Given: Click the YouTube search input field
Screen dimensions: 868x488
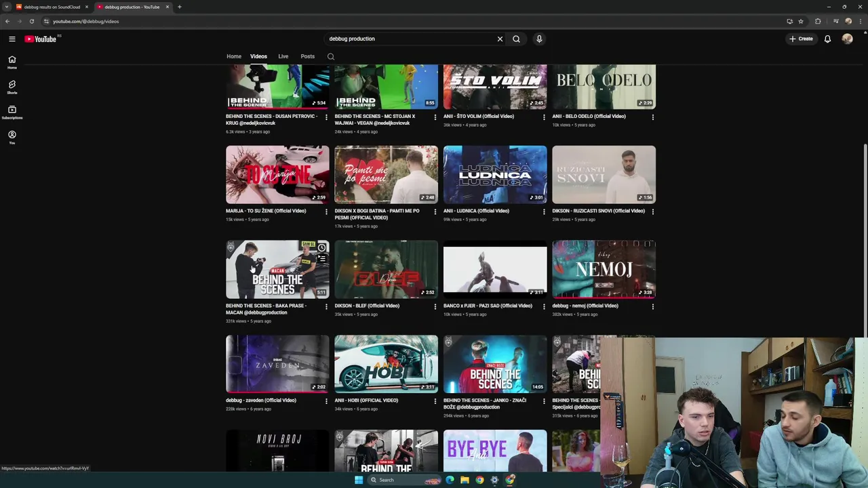Looking at the screenshot, I should tap(410, 39).
